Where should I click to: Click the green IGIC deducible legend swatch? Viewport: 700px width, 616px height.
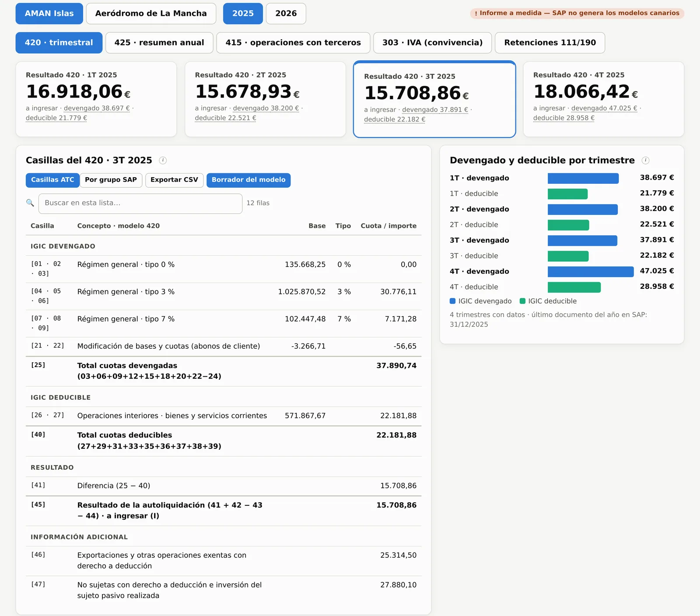522,301
